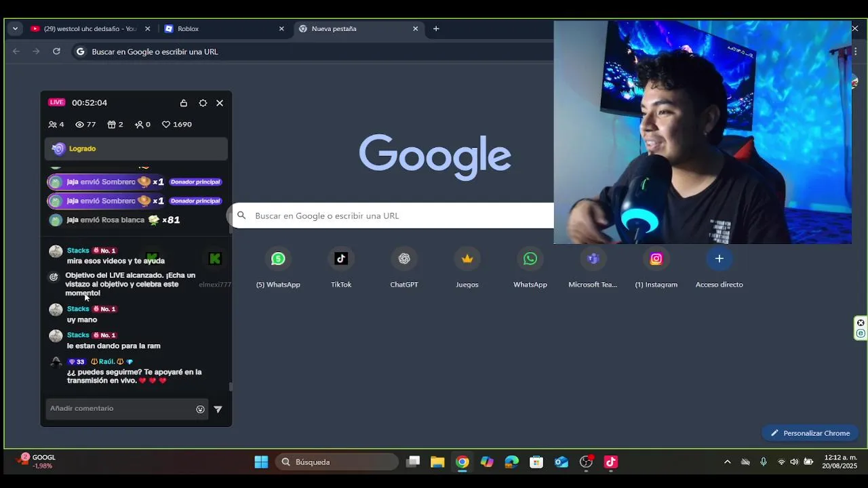Expand the tab search dropdown
The height and width of the screenshot is (488, 868).
pos(15,29)
